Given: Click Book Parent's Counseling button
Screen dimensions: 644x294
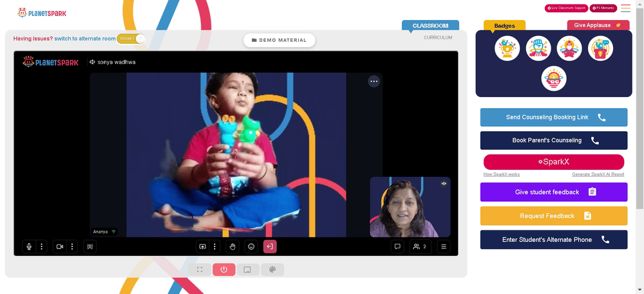Looking at the screenshot, I should [554, 140].
